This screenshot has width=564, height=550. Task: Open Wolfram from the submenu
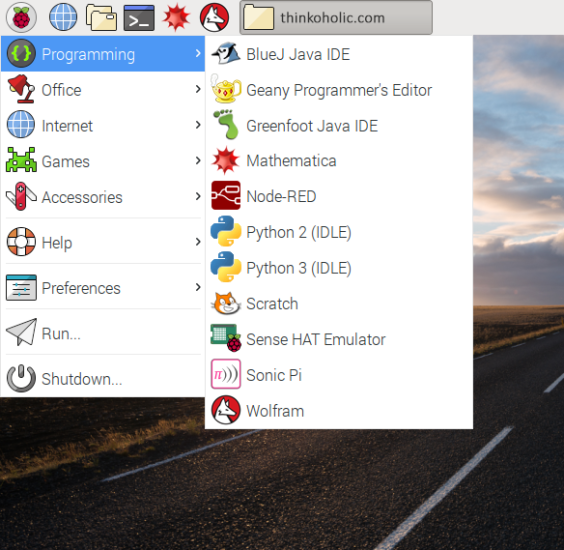click(x=339, y=410)
